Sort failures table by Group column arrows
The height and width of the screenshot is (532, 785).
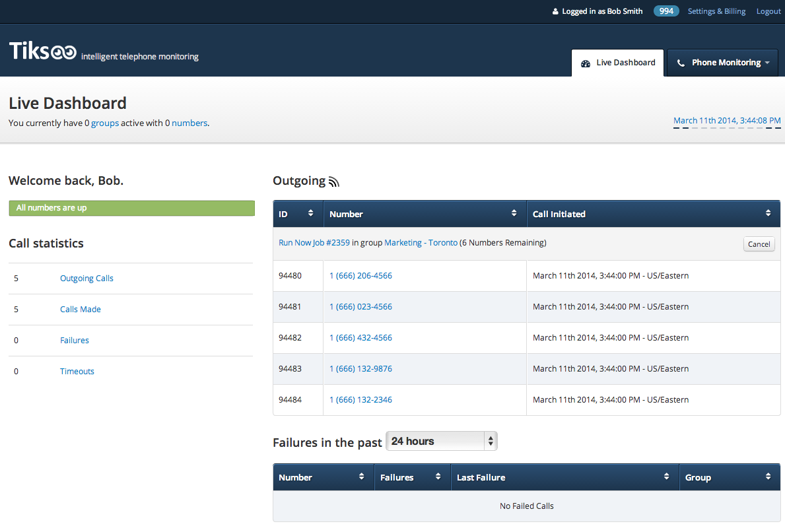(x=768, y=477)
